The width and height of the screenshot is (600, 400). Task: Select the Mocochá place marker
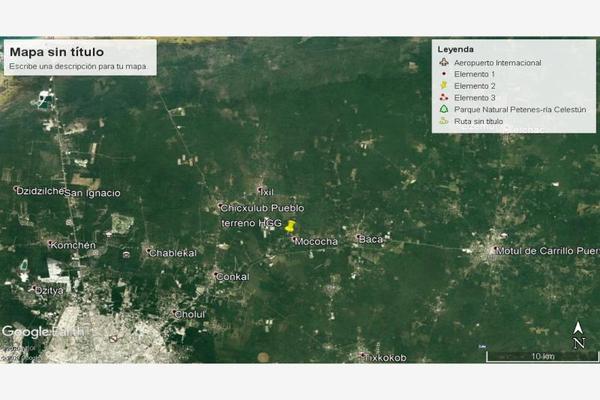[x=293, y=239]
